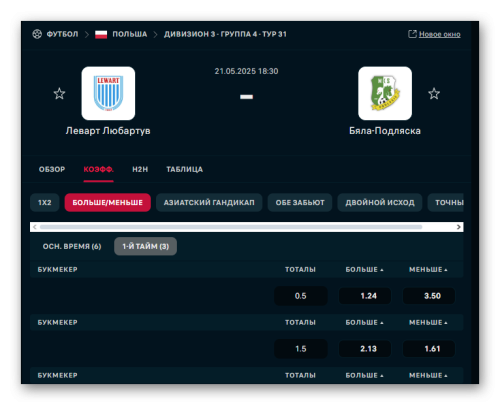This screenshot has height=405, width=500.
Task: Sort by БОЛЬШЕ in the 1.5 table header
Action: [364, 322]
